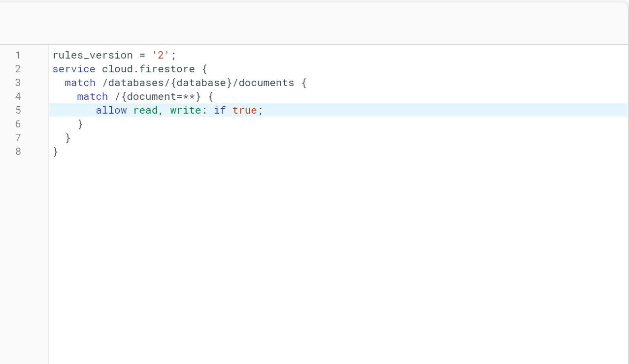Click line number 5 in the gutter
Screen dimensions: 629x364
click(x=18, y=110)
